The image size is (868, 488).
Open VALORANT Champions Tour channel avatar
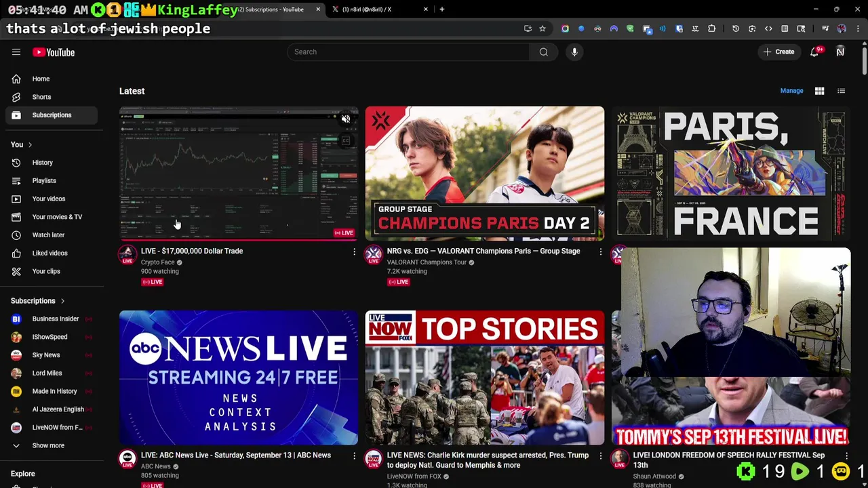374,255
